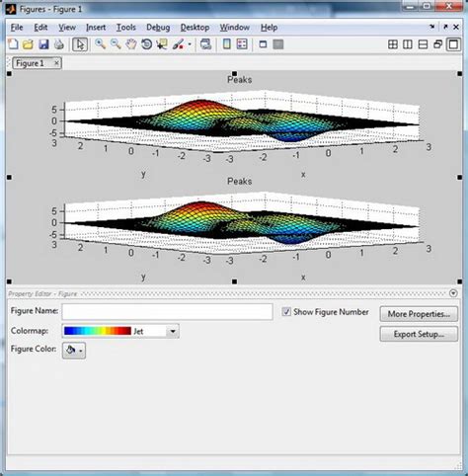
Task: Select the Zoom In magnifier tool
Action: coord(100,44)
